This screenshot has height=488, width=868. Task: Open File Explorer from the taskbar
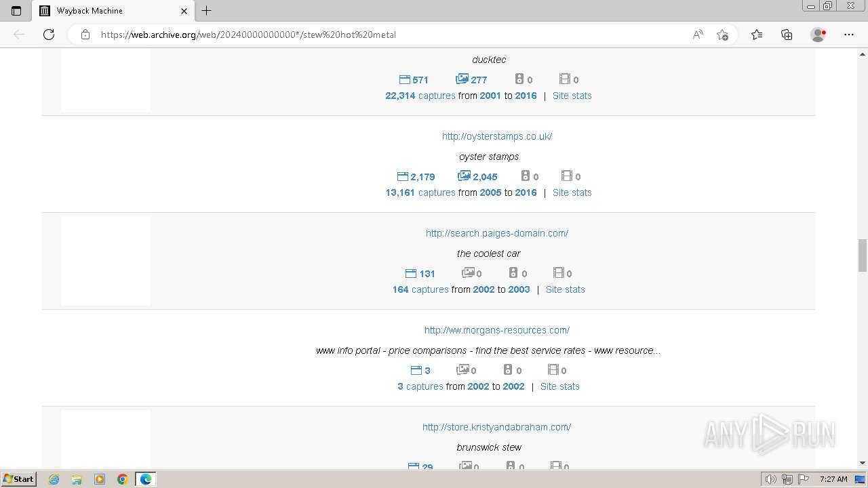(77, 479)
